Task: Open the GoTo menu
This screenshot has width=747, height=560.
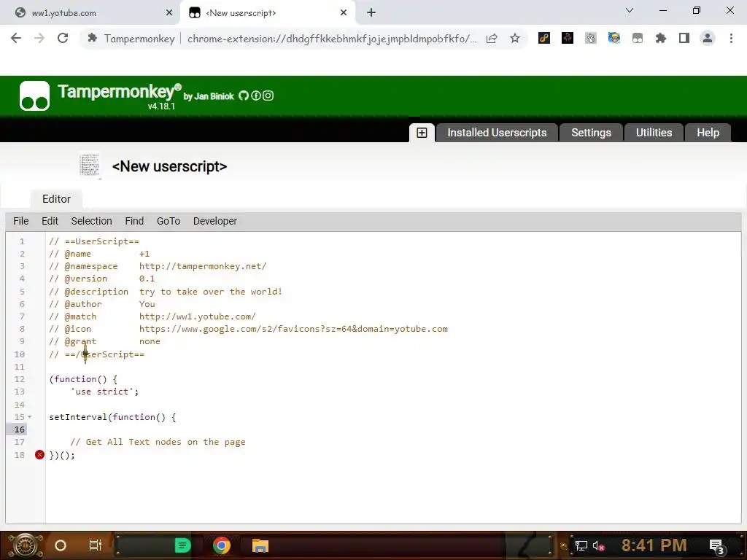Action: point(169,221)
